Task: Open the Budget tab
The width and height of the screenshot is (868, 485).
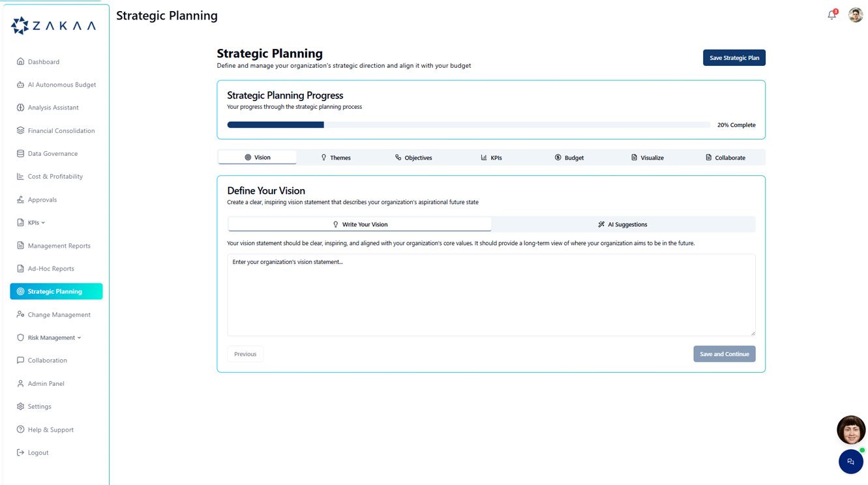Action: point(569,158)
